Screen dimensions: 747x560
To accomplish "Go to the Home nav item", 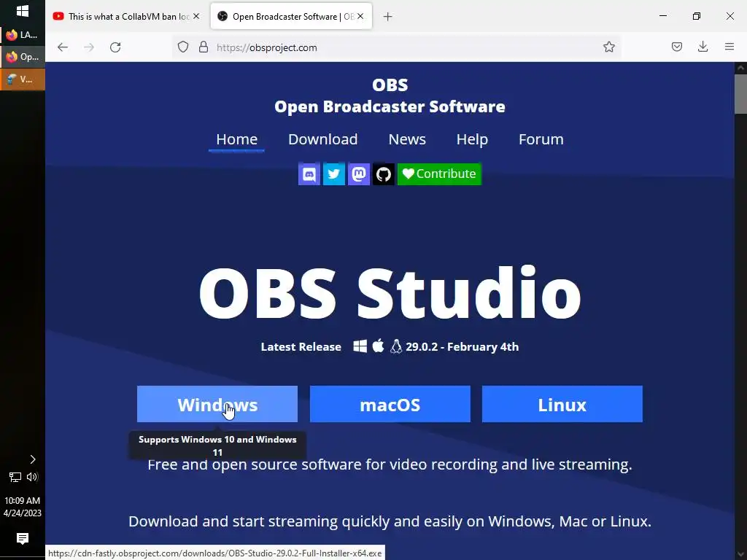I will 237,139.
